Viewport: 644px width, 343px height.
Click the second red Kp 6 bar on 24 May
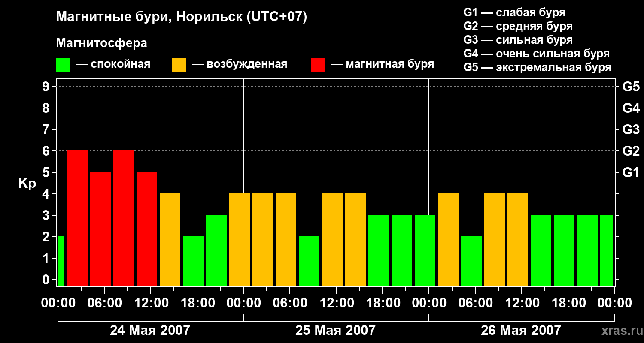(124, 218)
